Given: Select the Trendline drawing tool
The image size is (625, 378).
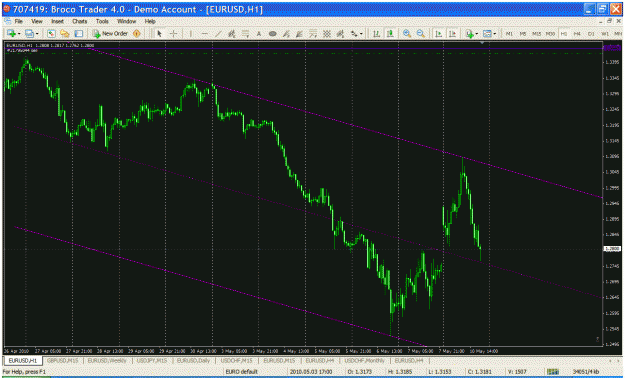Looking at the screenshot, I should [218, 33].
